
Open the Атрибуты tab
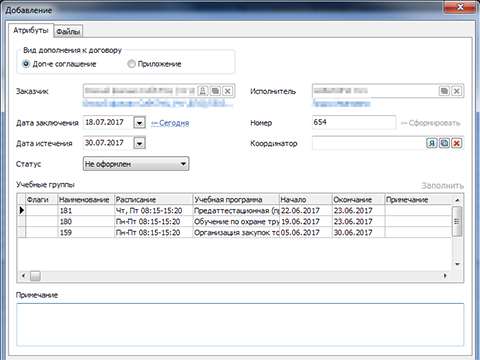click(31, 31)
